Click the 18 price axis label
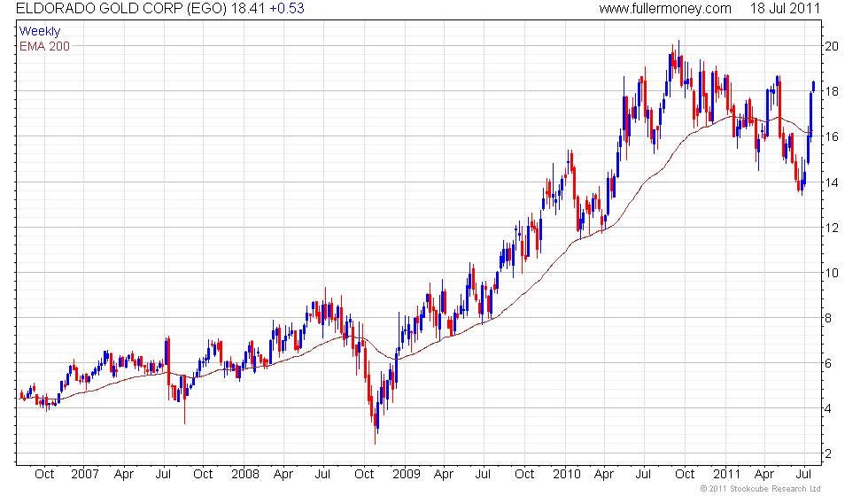This screenshot has width=868, height=496. pos(832,91)
